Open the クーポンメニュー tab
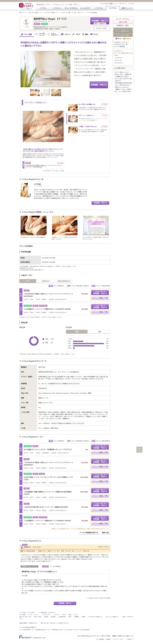 pyautogui.click(x=40, y=34)
